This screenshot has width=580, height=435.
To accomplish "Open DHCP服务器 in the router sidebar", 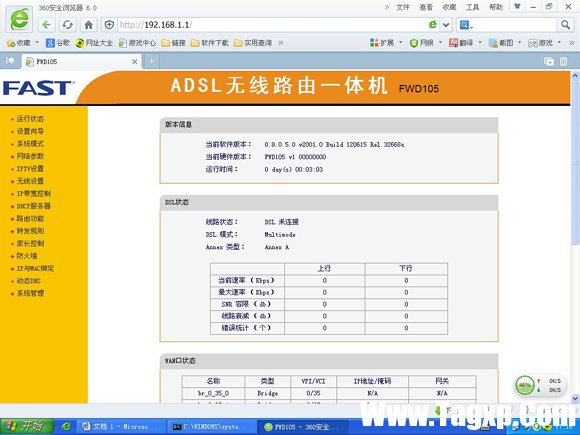I will pos(33,206).
